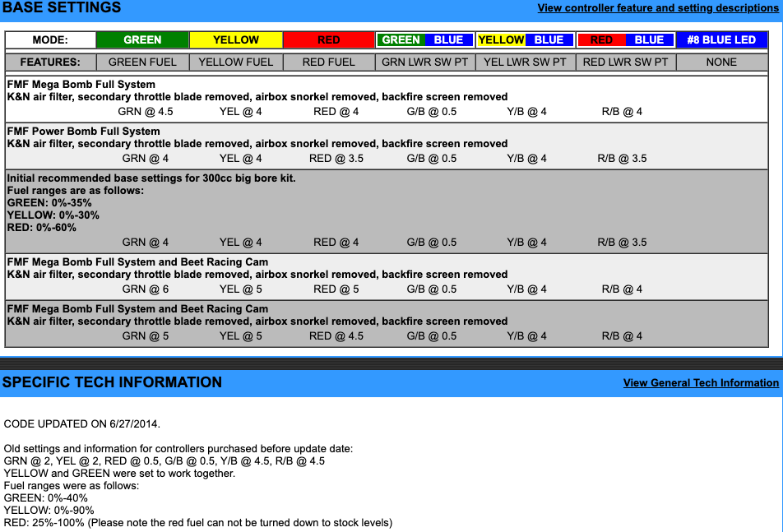Select the #8 BLUE LED cell
This screenshot has width=783, height=532.
pyautogui.click(x=721, y=39)
